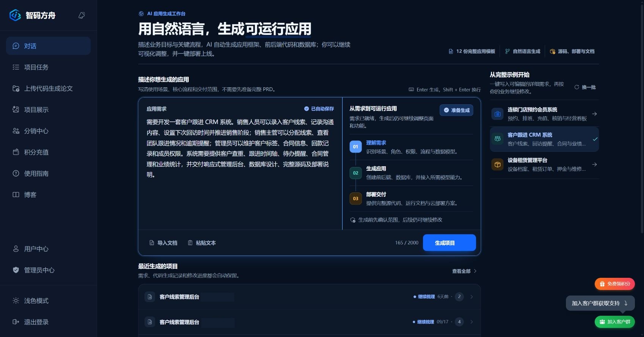
Task: Click the 积分充值 wallet icon
Action: (16, 152)
